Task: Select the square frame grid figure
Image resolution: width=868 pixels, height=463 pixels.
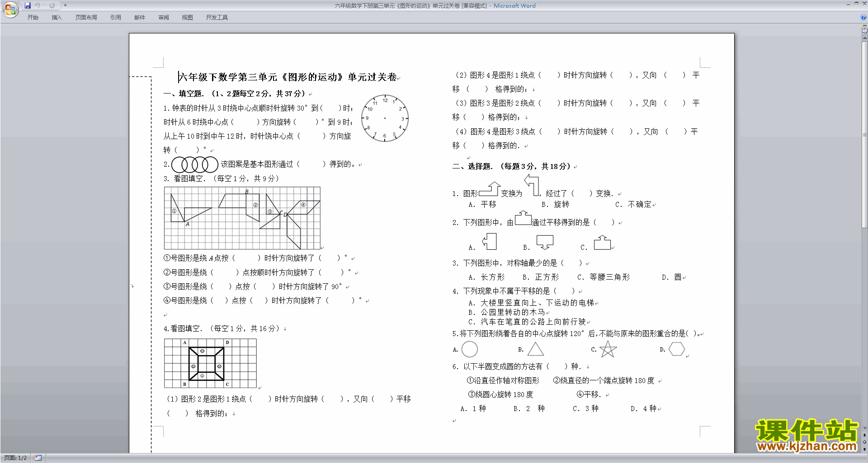Action: tap(210, 363)
